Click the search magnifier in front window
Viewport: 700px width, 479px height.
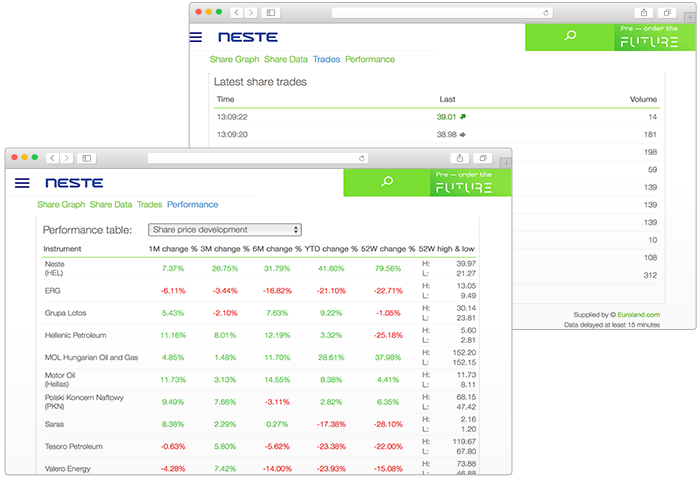tap(387, 182)
